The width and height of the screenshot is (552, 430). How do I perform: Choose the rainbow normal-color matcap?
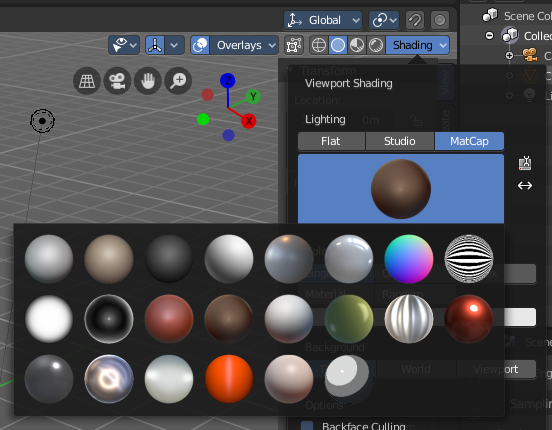(x=409, y=259)
